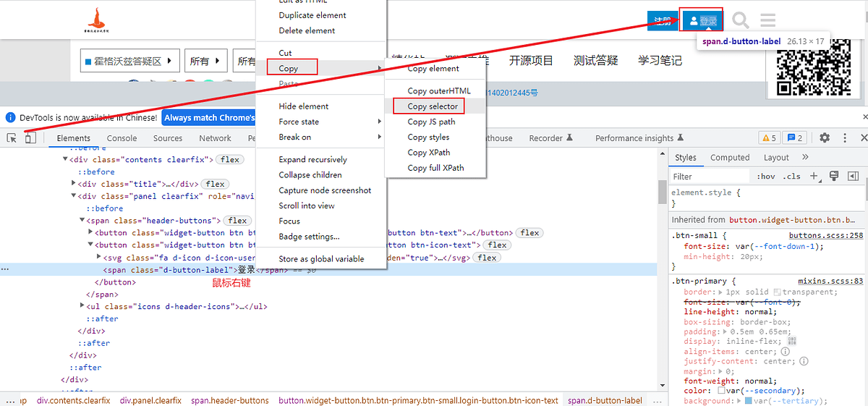
Task: Expand the margin shorthand property
Action: coord(721,371)
